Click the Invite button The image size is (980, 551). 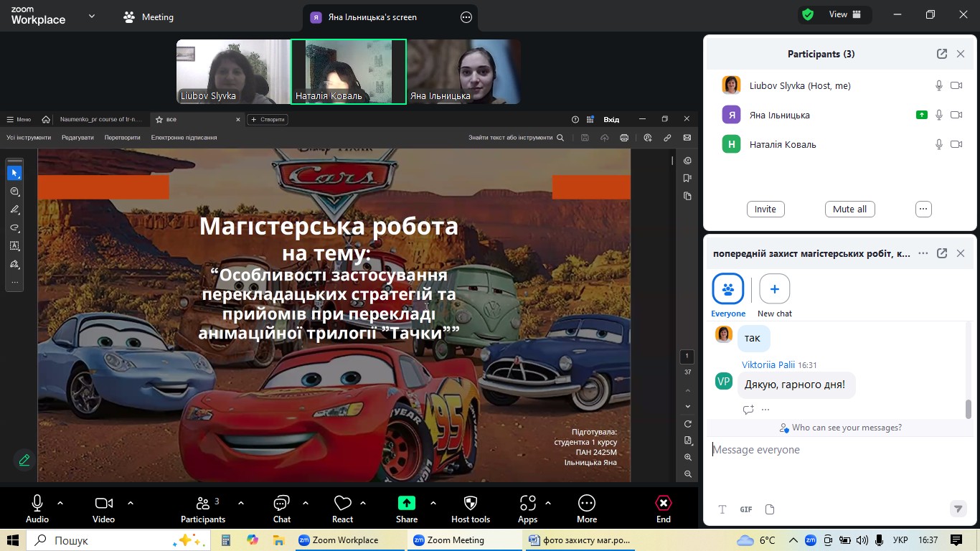coord(765,209)
